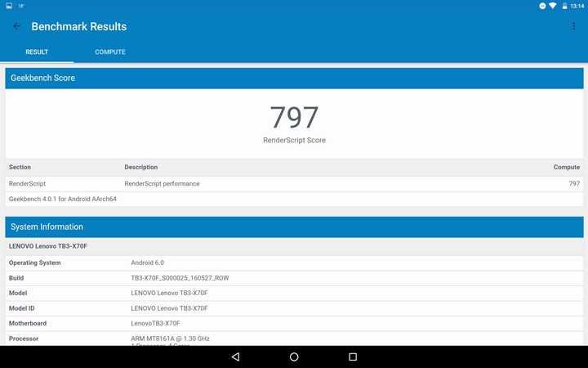588x368 pixels.
Task: Tap the Model ID row label
Action: pyautogui.click(x=22, y=308)
